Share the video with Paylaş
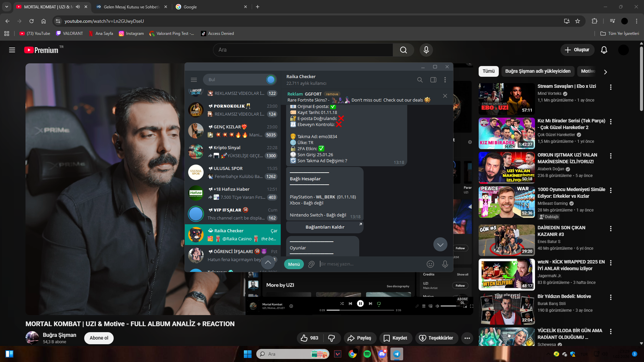 (360, 338)
